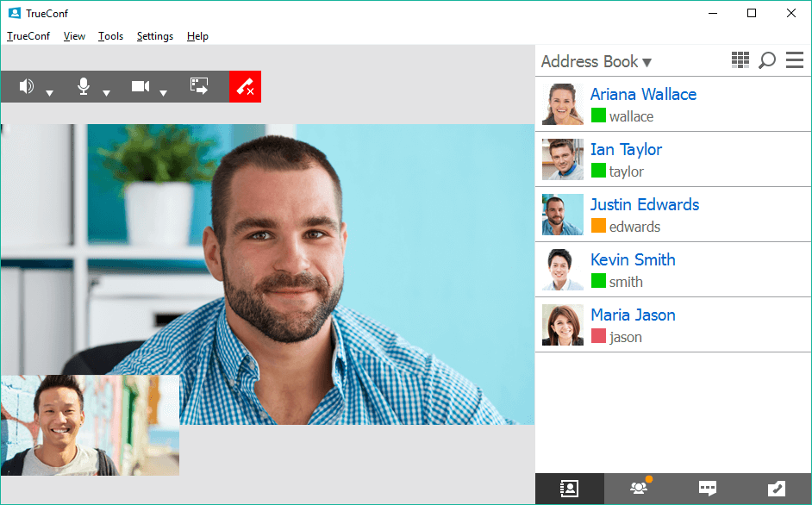Click the username text 'edwards'
The image size is (812, 505).
635,227
